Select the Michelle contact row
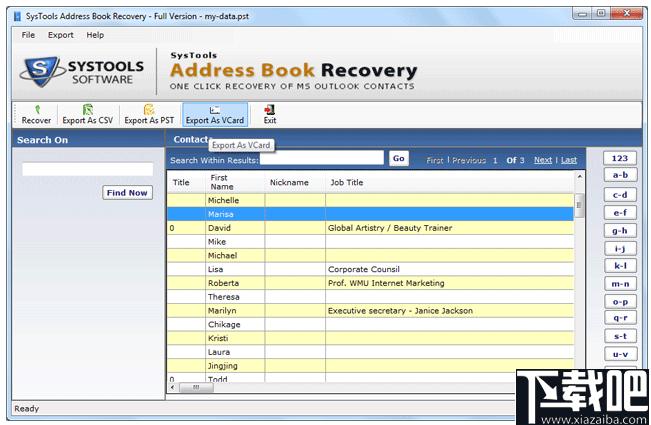This screenshot has height=425, width=651. 371,200
